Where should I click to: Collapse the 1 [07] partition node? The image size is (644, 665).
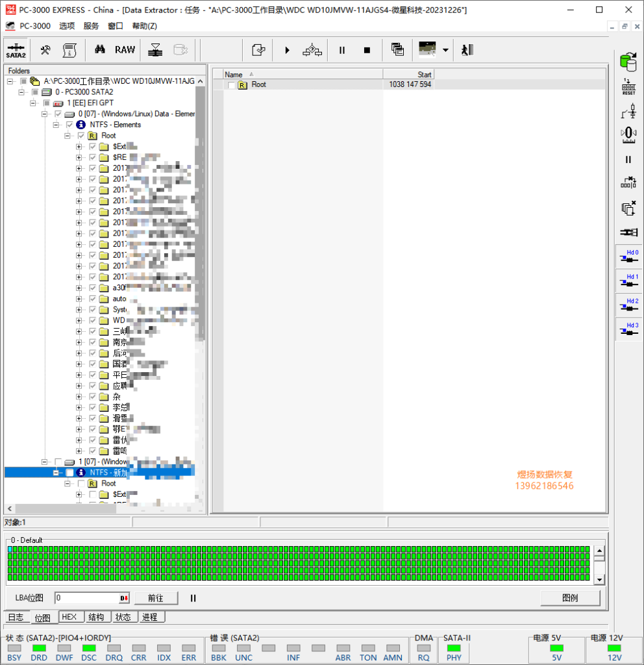point(44,462)
